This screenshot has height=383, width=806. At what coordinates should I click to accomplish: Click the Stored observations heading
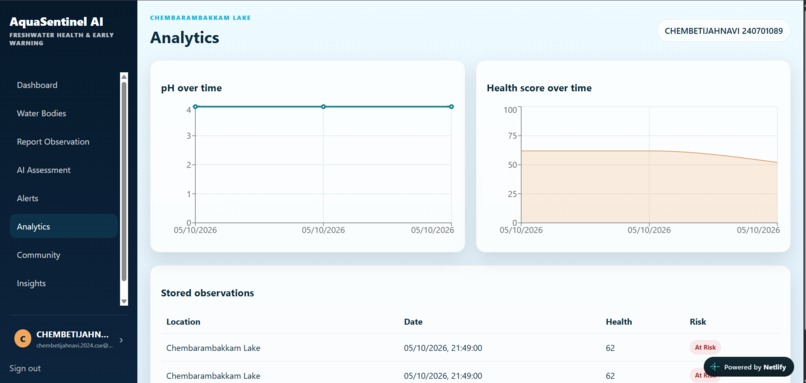pyautogui.click(x=207, y=293)
